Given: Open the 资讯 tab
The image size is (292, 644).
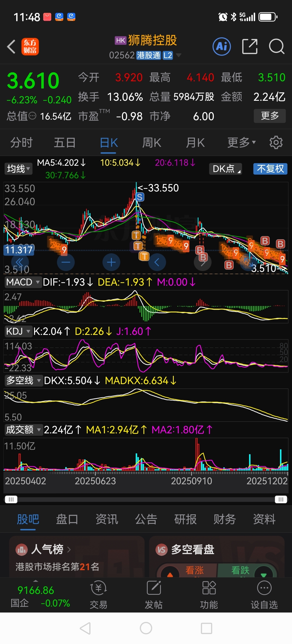Looking at the screenshot, I should pos(107,519).
